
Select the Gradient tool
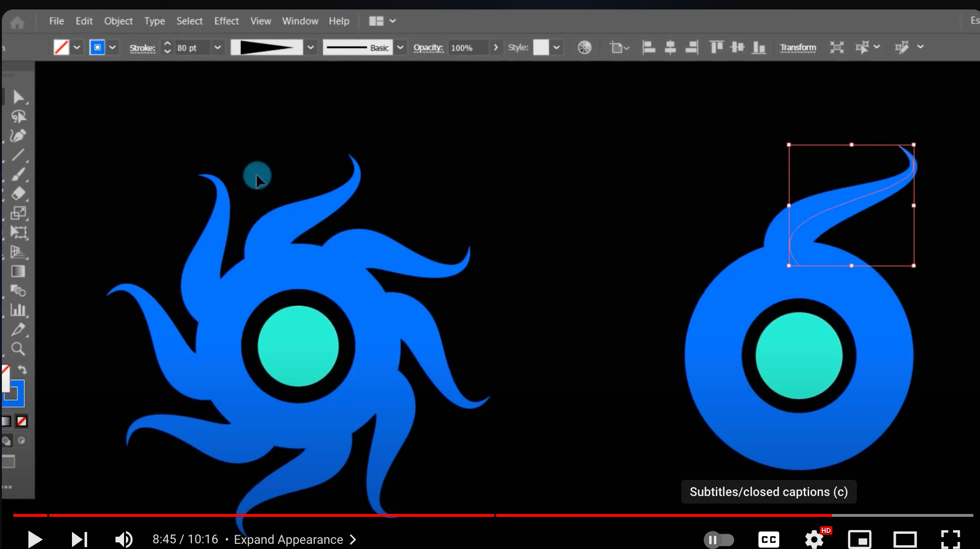click(18, 271)
